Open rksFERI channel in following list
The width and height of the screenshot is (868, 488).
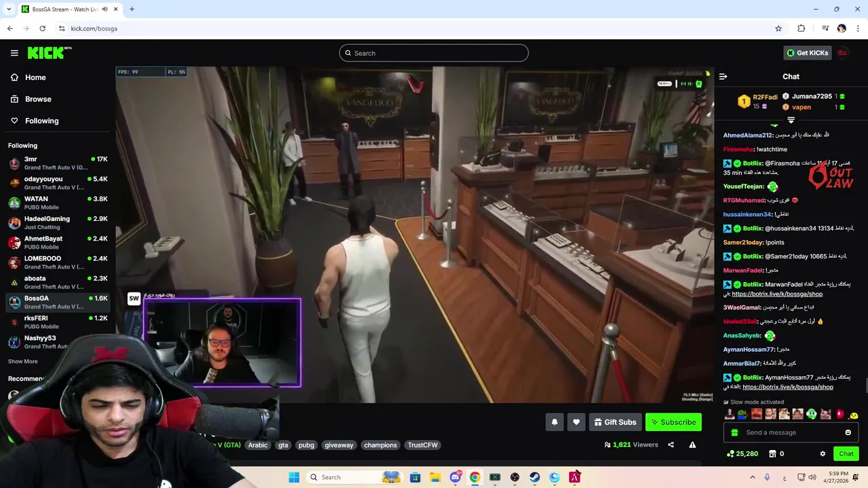58,322
